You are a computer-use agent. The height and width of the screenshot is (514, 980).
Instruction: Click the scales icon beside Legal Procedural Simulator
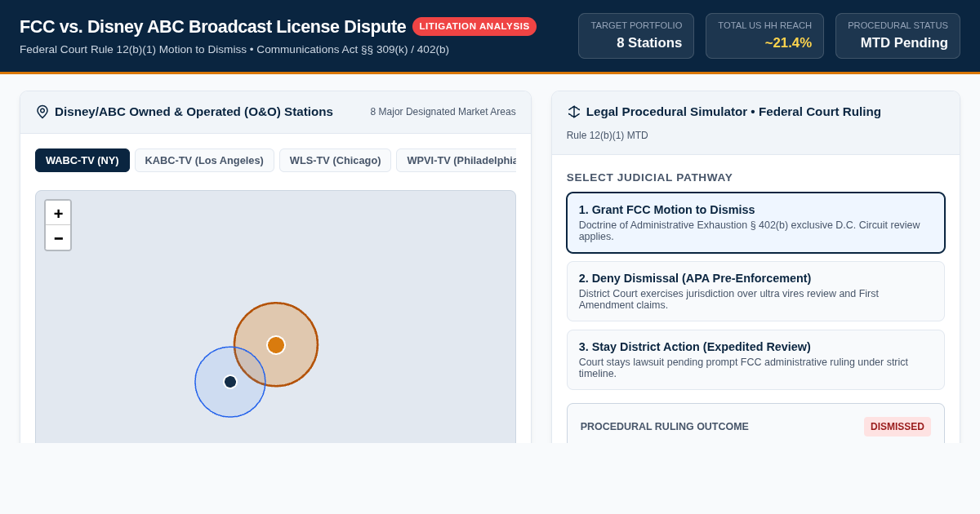(x=574, y=112)
